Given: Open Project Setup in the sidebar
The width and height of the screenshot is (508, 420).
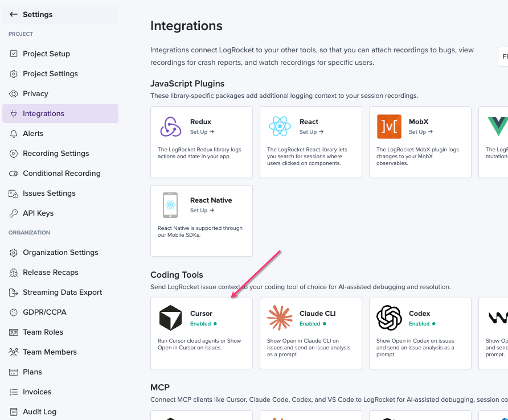Looking at the screenshot, I should click(x=60, y=53).
